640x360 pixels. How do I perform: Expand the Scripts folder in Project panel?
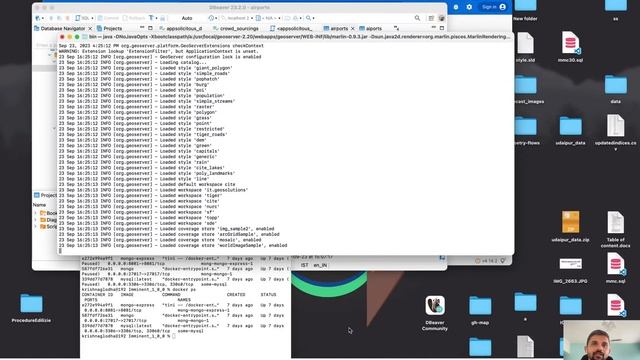pos(36,226)
